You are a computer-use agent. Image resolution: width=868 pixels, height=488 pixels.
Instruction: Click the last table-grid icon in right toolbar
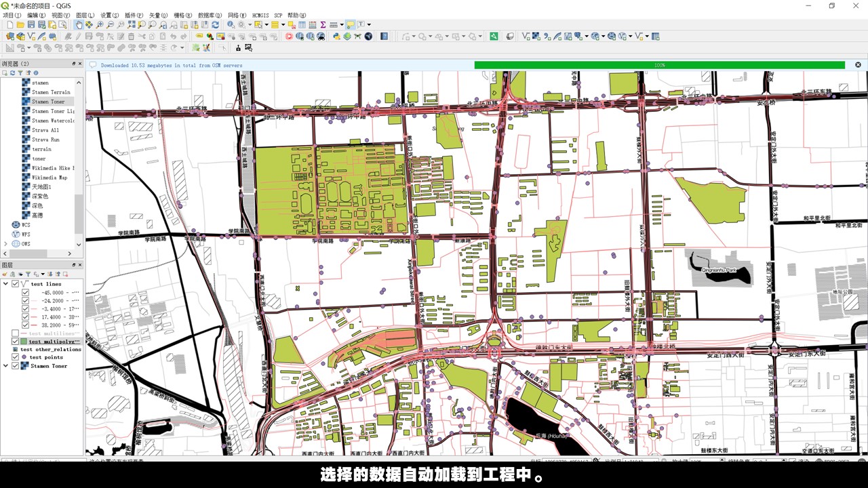tap(655, 36)
